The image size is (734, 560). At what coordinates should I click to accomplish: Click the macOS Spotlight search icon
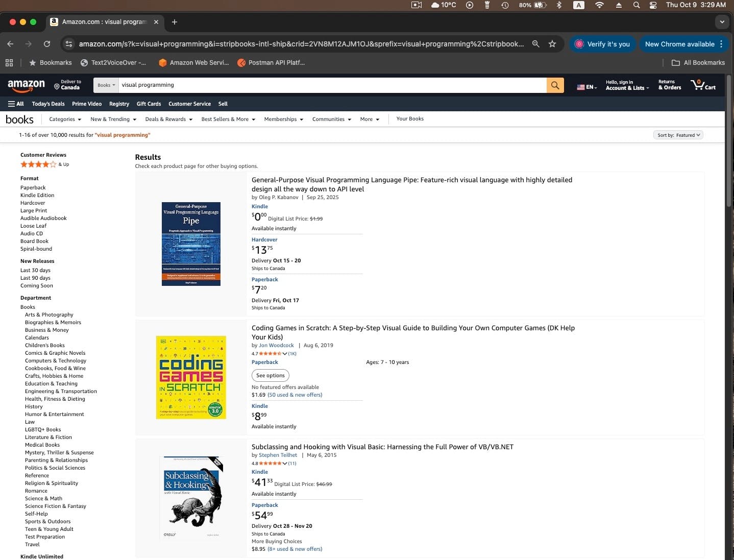click(637, 5)
